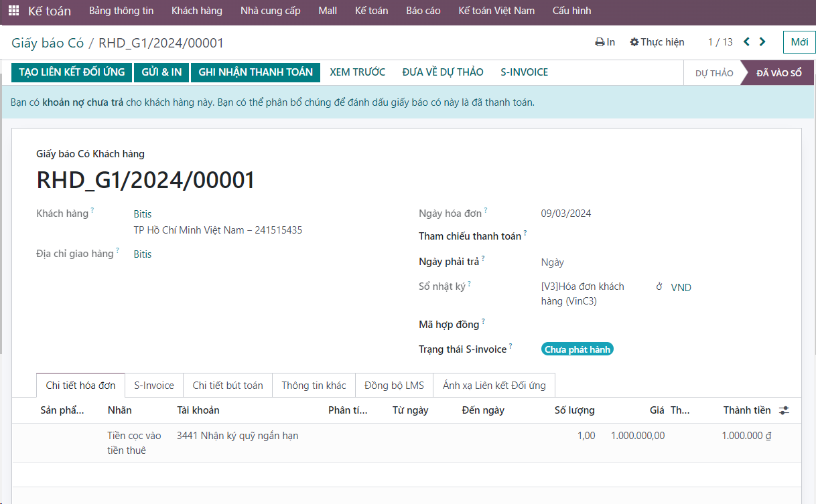Click Chưa phát hành status badge
The image size is (816, 504).
coord(577,349)
